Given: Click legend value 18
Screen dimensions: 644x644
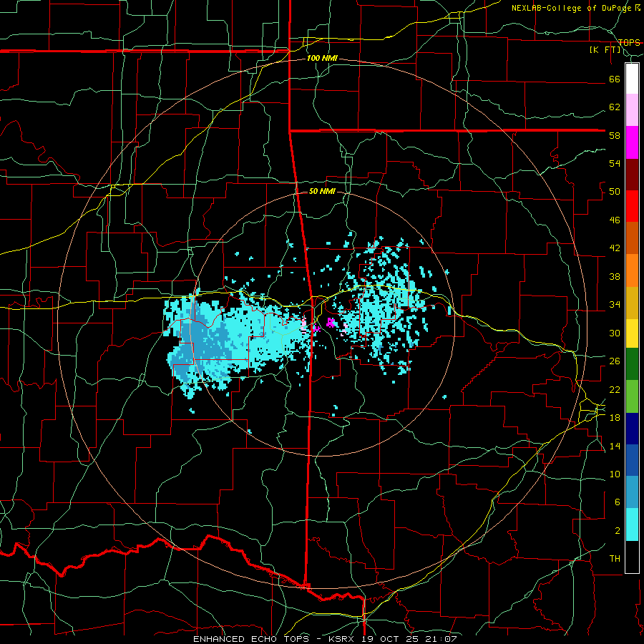Looking at the screenshot, I should [615, 418].
